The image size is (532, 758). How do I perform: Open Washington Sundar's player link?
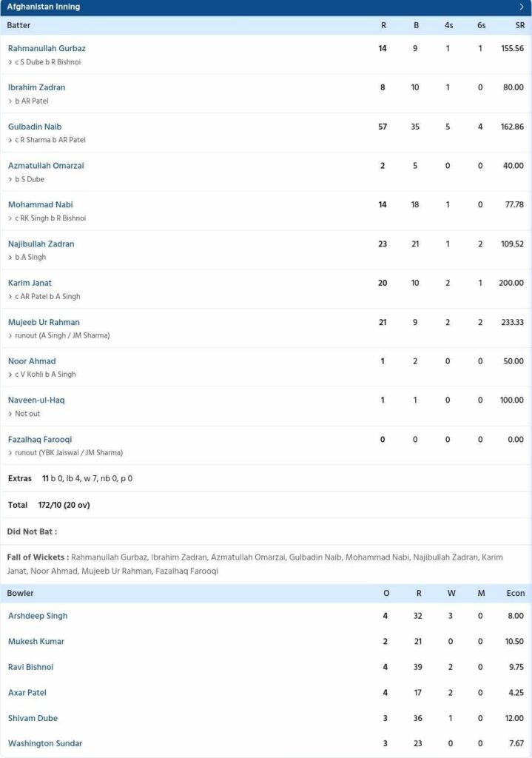(x=45, y=743)
